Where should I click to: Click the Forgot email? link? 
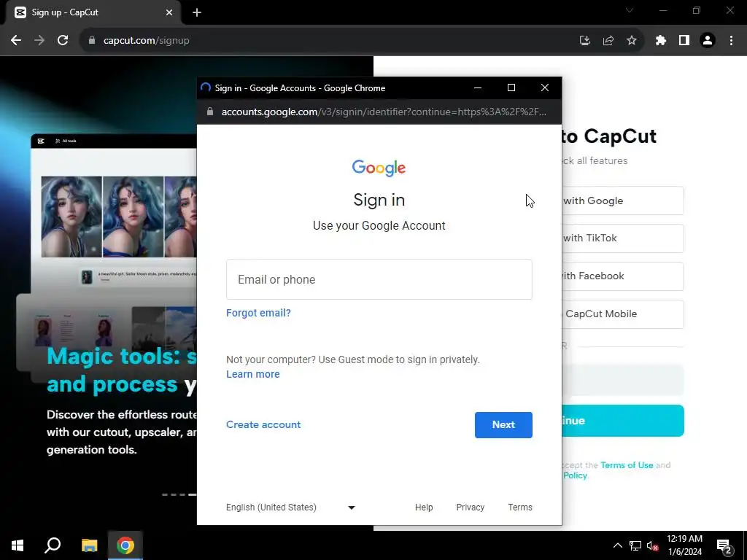[258, 313]
